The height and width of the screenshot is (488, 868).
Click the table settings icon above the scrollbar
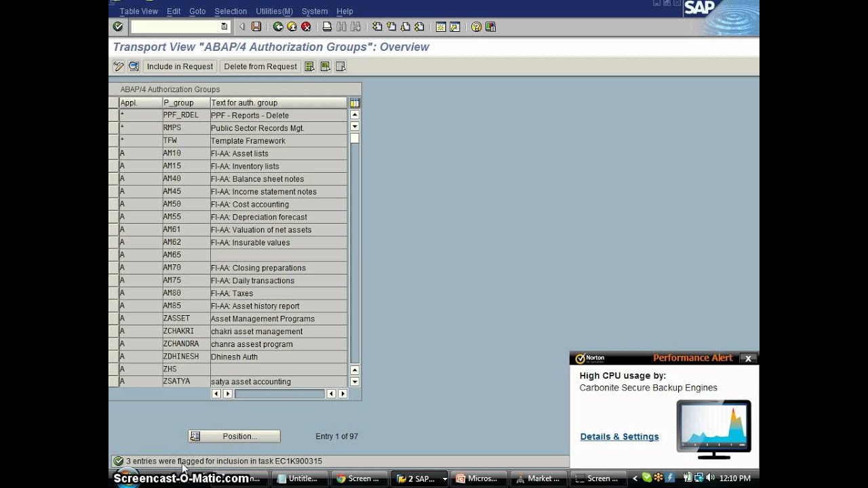[355, 103]
